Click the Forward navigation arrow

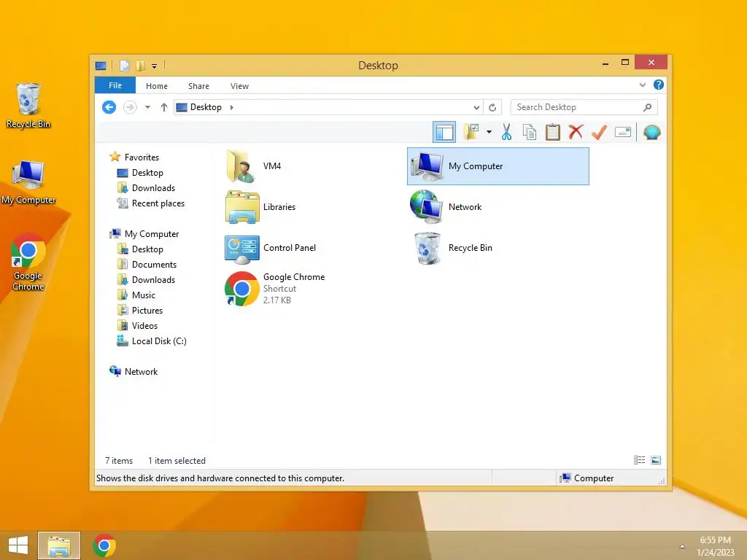pos(130,107)
